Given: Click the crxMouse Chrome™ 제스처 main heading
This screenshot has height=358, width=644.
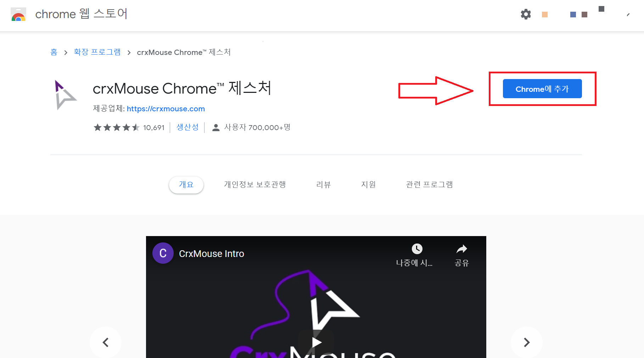Looking at the screenshot, I should [182, 88].
